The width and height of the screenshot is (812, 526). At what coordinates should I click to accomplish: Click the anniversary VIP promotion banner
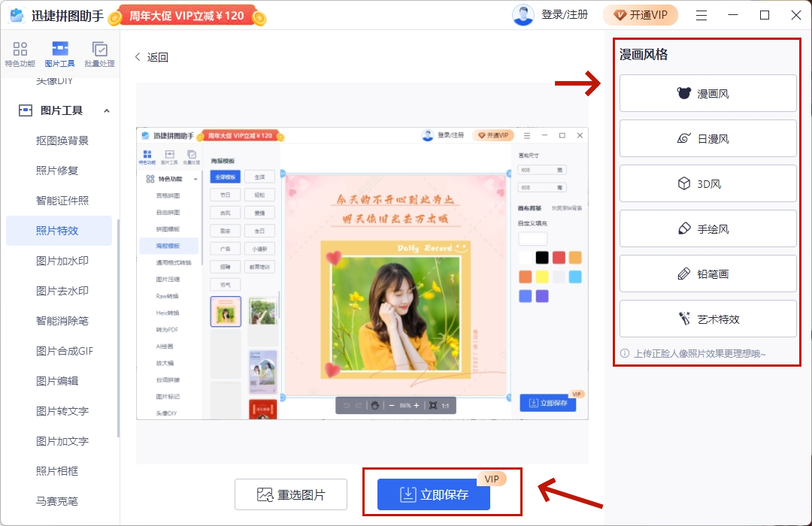coord(188,15)
